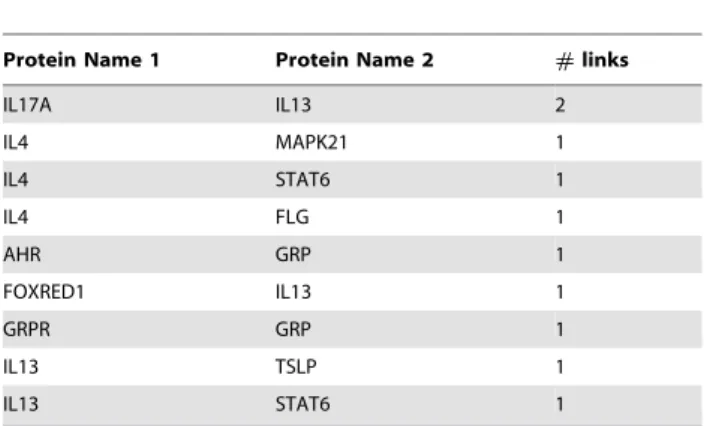Screen dimensions: 704x426
Task: Click the GRPR protein cell
Action: tap(26, 329)
